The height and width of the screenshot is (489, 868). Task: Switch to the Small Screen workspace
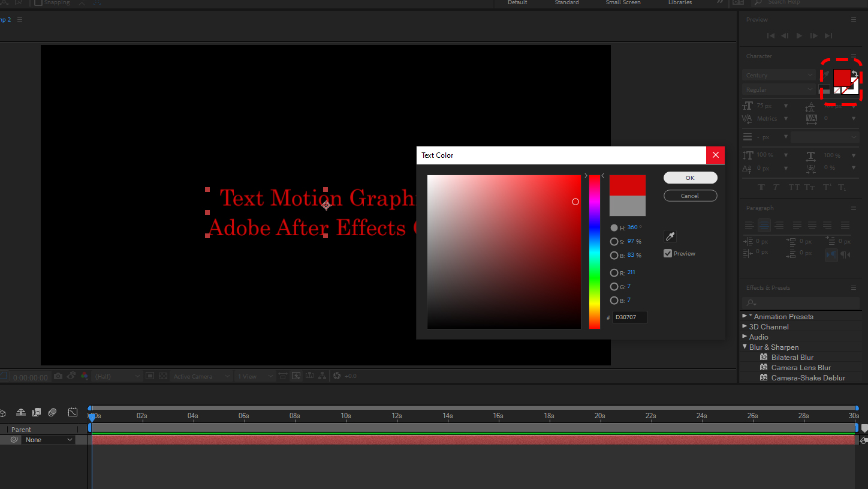(x=623, y=2)
